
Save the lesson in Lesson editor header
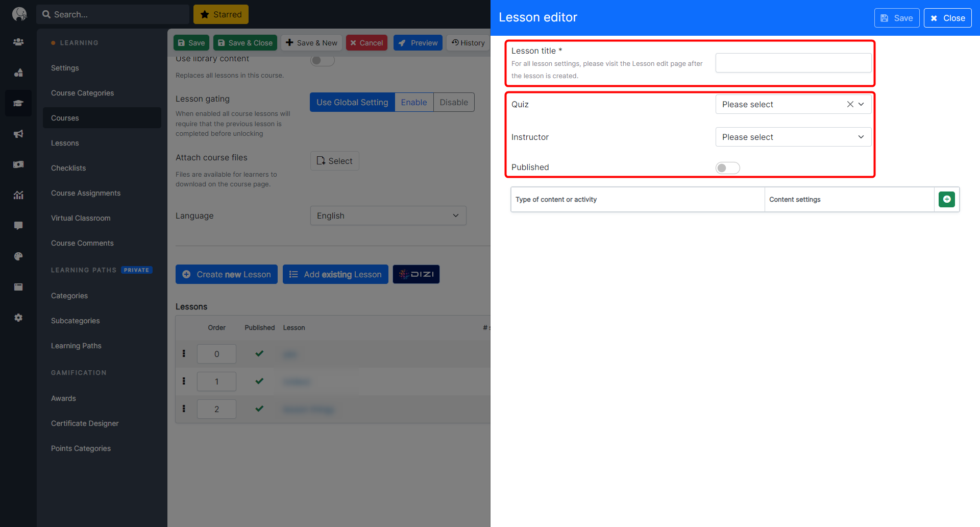click(896, 18)
